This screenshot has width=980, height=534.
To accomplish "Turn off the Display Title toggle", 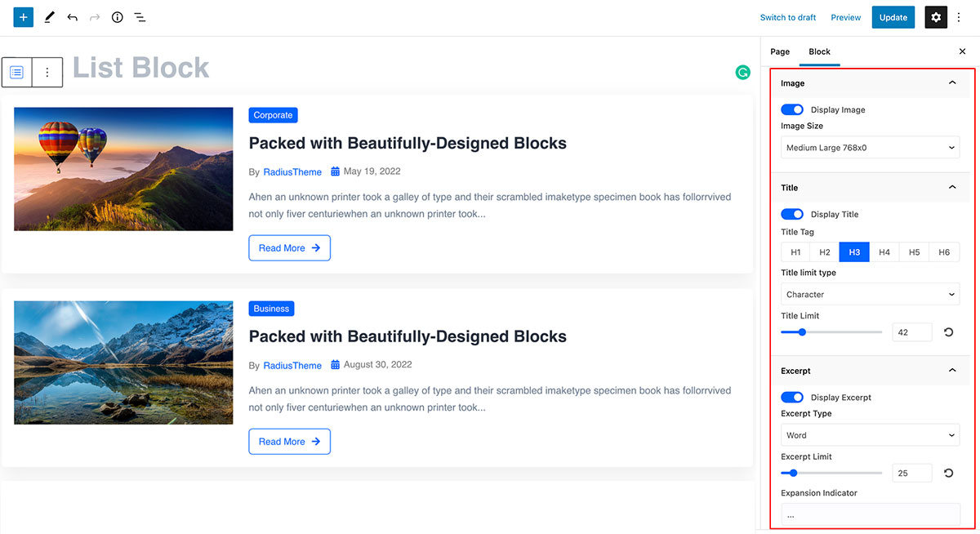I will [x=792, y=214].
